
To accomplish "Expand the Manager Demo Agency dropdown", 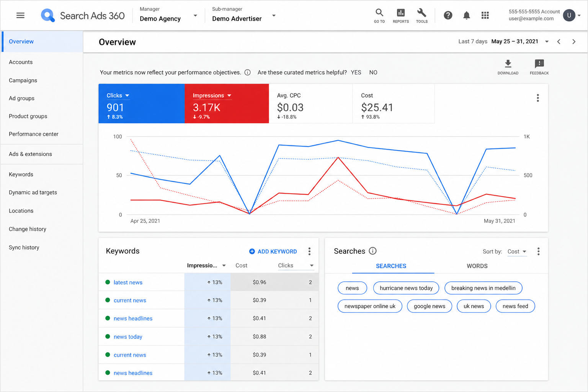I will point(195,16).
